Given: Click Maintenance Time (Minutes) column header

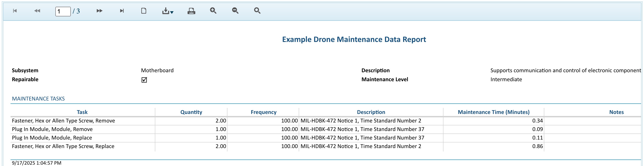Looking at the screenshot, I should [493, 112].
